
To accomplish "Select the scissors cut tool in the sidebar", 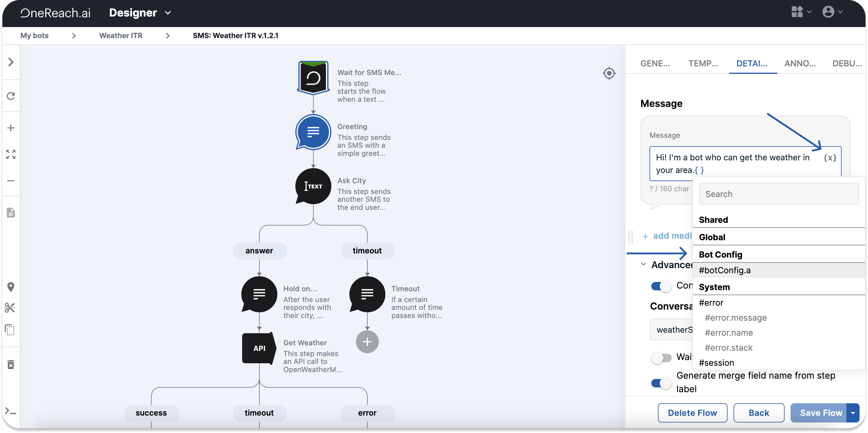I will 11,307.
